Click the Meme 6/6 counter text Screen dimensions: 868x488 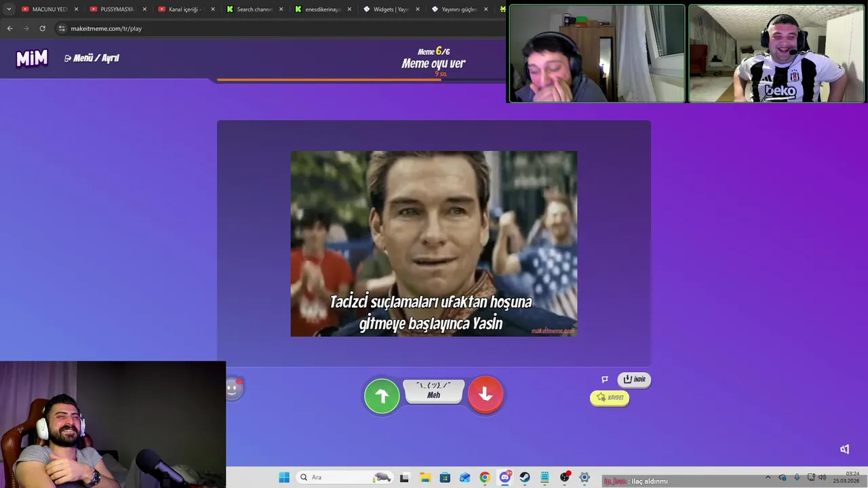click(x=434, y=52)
